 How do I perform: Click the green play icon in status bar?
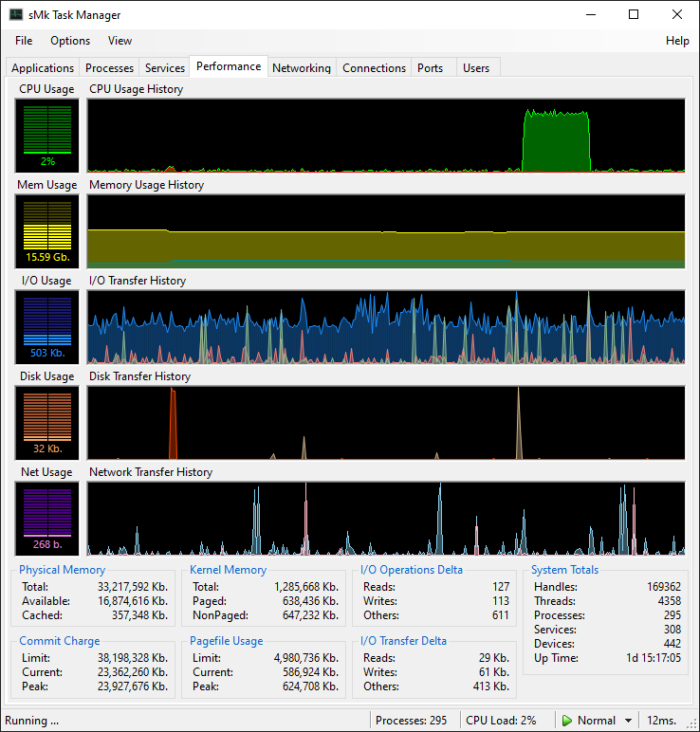click(x=567, y=721)
